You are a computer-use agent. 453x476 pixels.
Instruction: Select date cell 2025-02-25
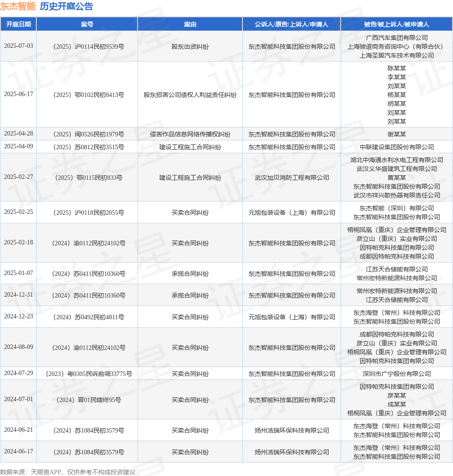point(19,212)
